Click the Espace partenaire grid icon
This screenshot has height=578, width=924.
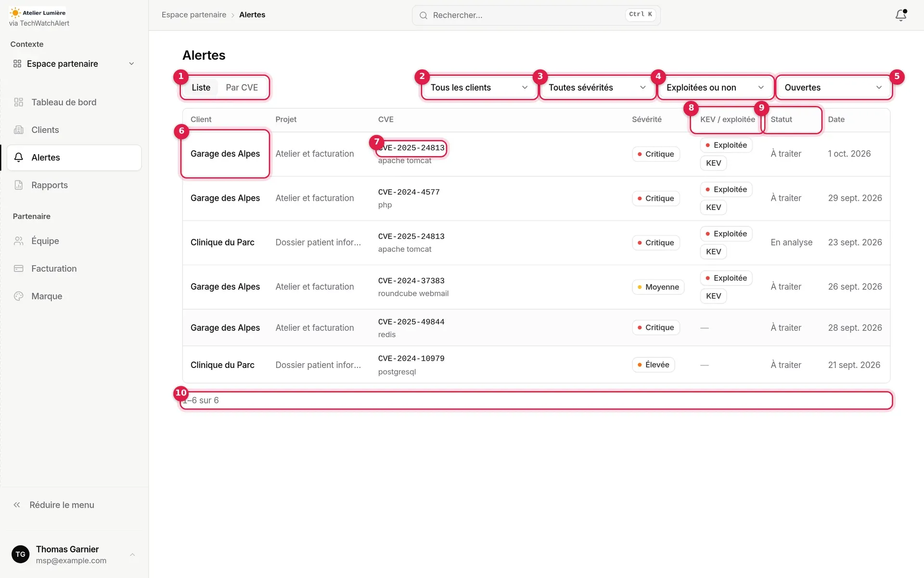click(x=17, y=64)
